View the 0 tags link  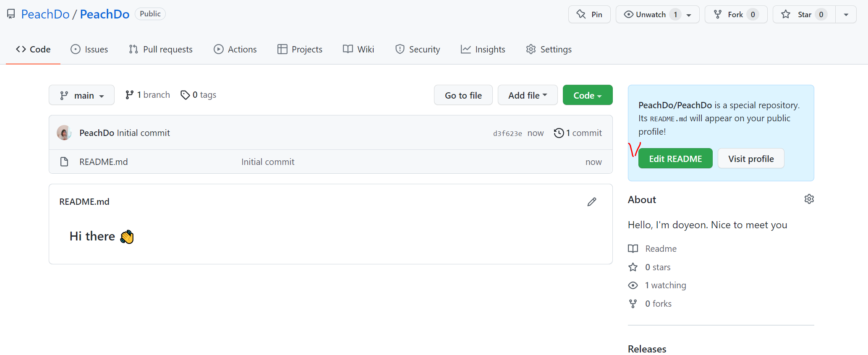click(198, 95)
